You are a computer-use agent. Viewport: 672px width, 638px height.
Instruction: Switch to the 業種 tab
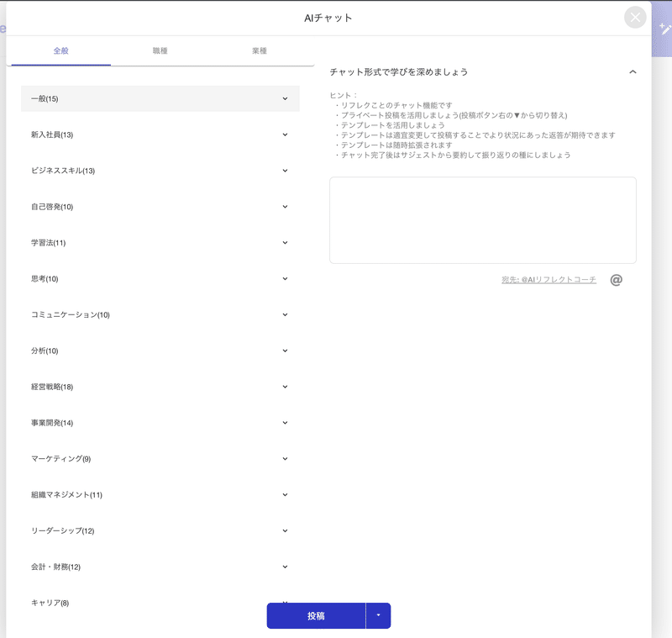pyautogui.click(x=260, y=51)
